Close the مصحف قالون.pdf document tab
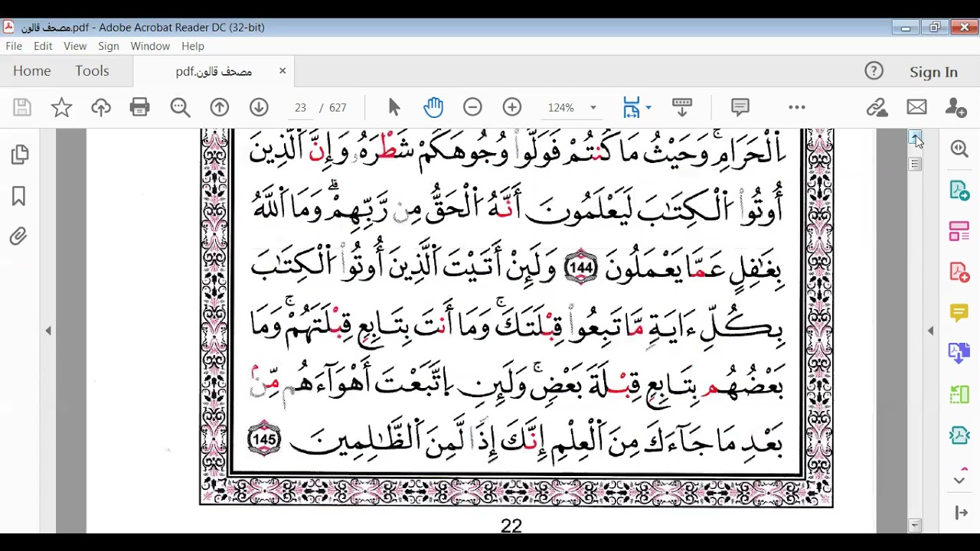 coord(283,70)
